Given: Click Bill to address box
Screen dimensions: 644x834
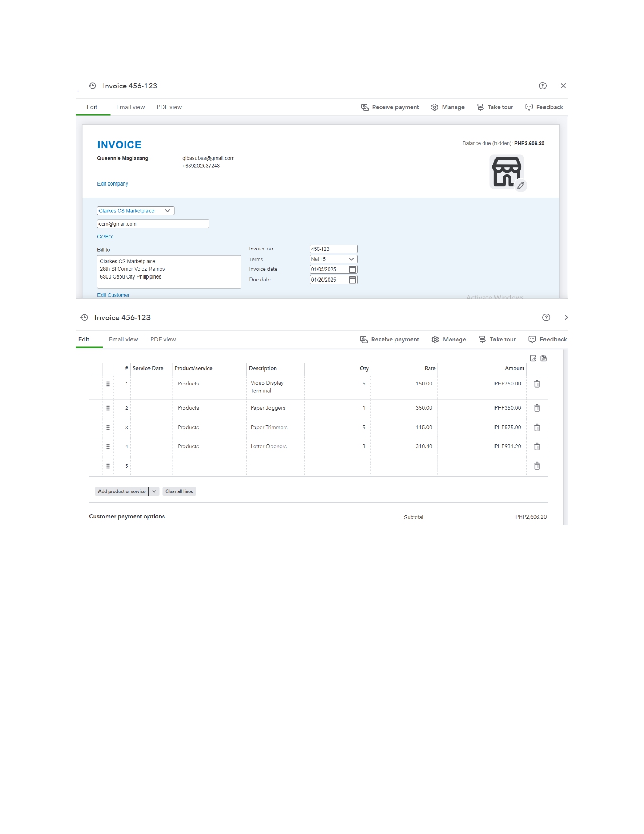Looking at the screenshot, I should pyautogui.click(x=169, y=272).
